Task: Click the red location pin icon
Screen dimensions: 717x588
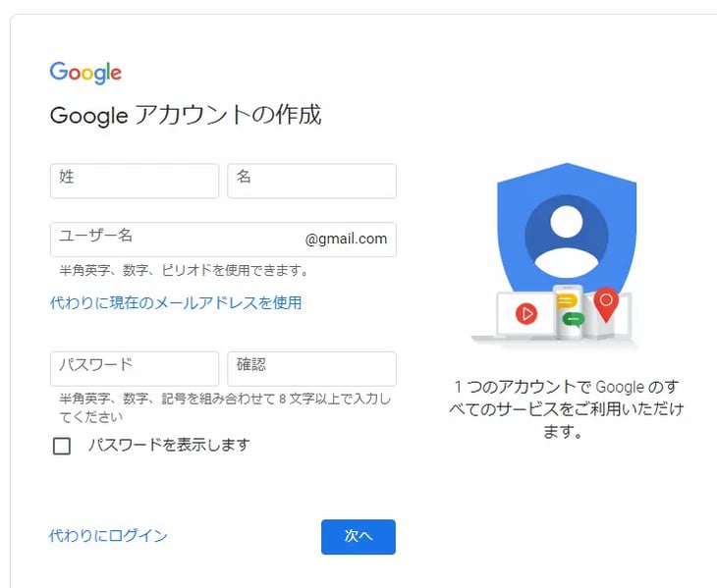Action: [x=607, y=303]
